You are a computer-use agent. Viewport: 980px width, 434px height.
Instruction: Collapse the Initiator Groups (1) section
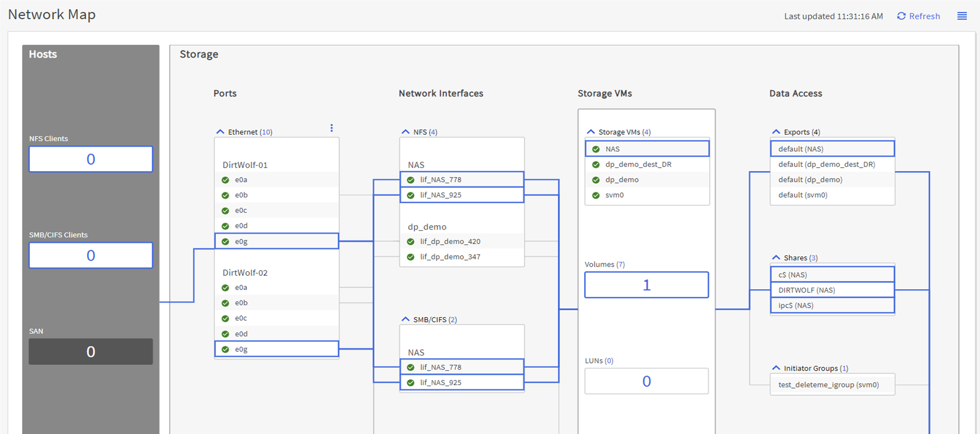[x=776, y=368]
